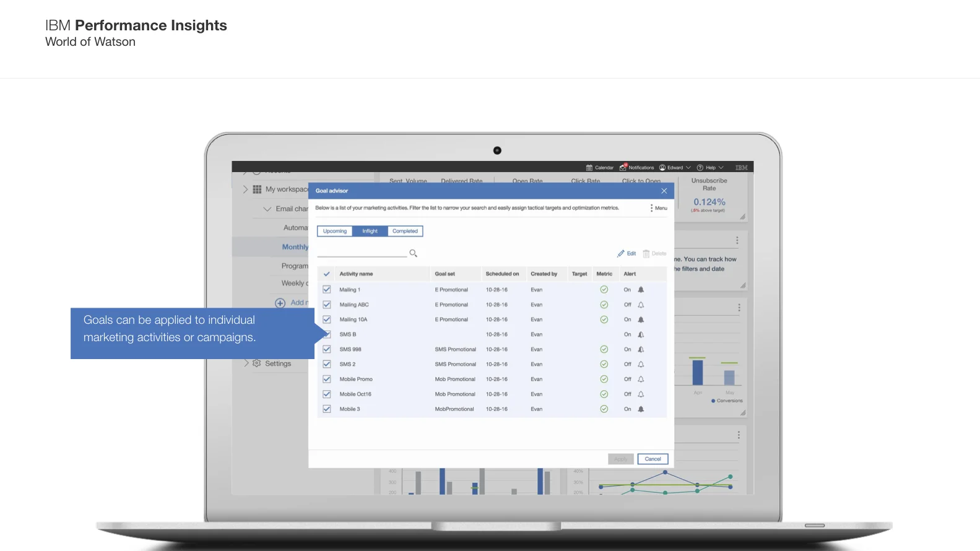Open three-dot menu on the track-how text panel
Image resolution: width=980 pixels, height=551 pixels.
[737, 240]
